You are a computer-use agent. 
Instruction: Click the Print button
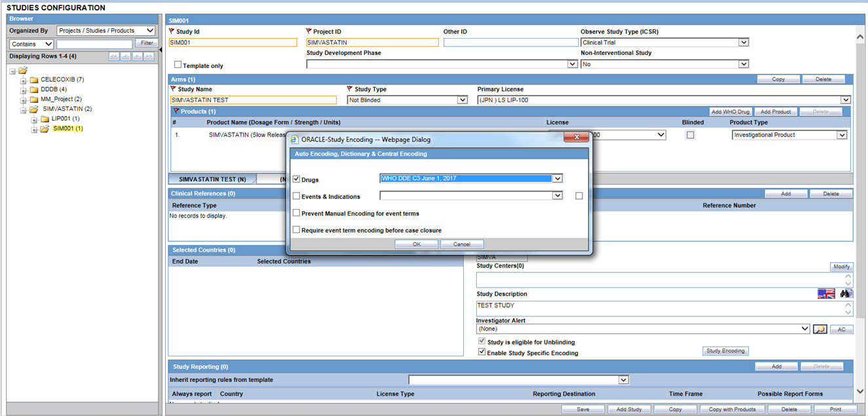tap(835, 409)
